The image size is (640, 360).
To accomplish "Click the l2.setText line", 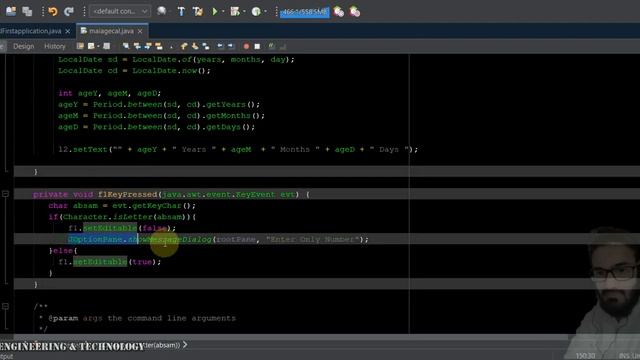I will point(238,149).
